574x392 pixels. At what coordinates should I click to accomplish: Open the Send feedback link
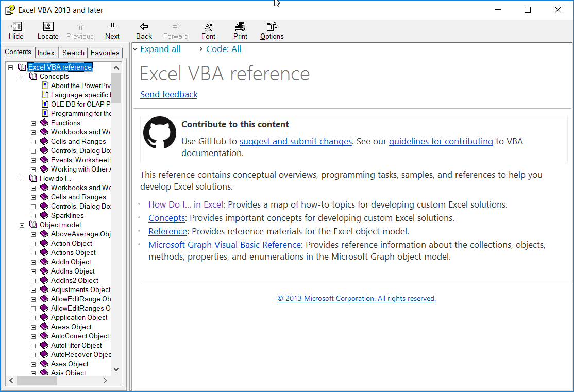(169, 94)
